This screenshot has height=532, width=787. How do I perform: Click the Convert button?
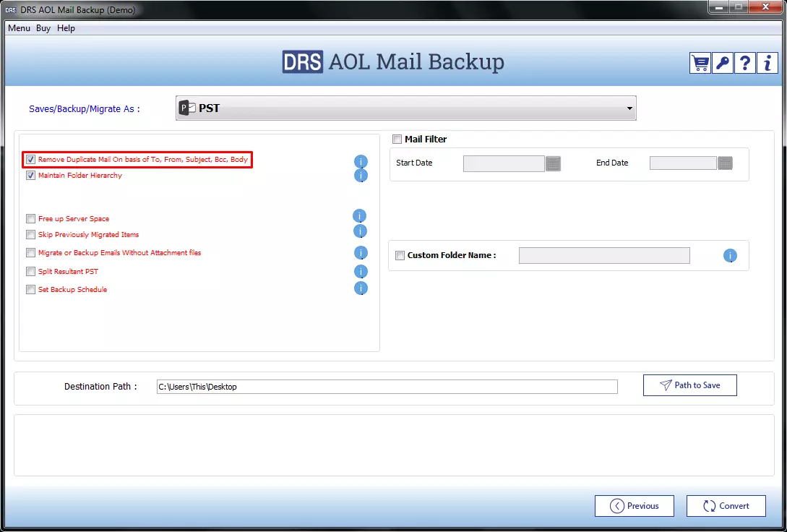tap(726, 506)
